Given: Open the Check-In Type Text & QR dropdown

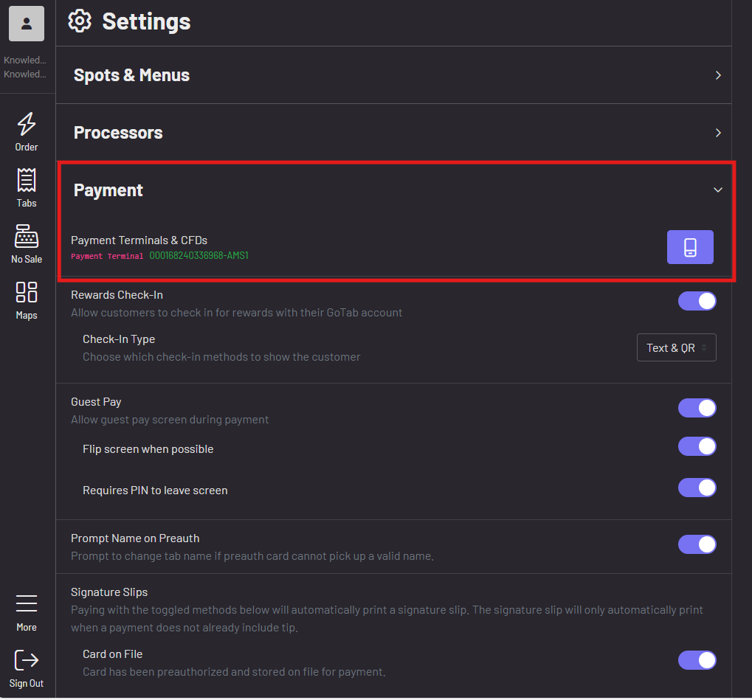Looking at the screenshot, I should pos(676,348).
